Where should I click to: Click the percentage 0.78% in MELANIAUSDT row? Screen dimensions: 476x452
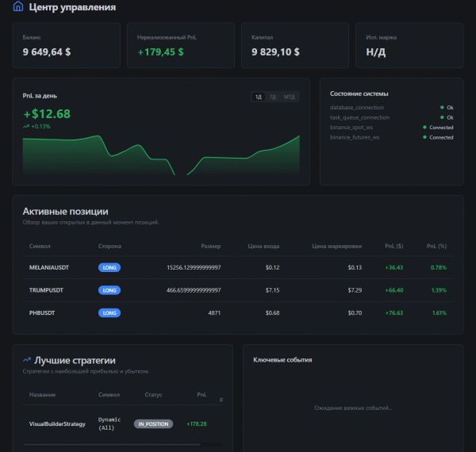pyautogui.click(x=439, y=267)
